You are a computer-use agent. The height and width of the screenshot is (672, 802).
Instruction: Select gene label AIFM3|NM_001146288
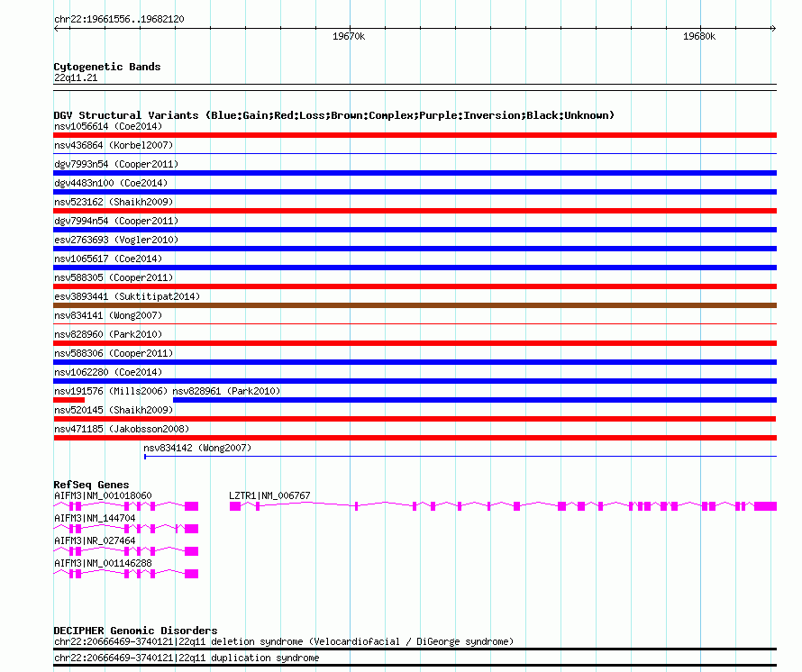(103, 563)
